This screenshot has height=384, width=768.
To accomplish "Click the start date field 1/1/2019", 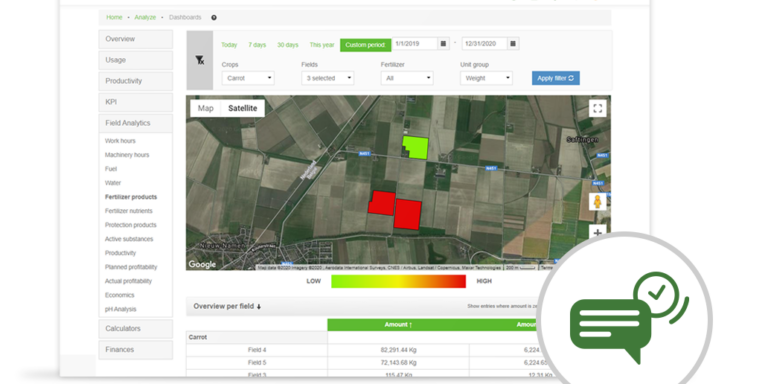I will point(414,44).
